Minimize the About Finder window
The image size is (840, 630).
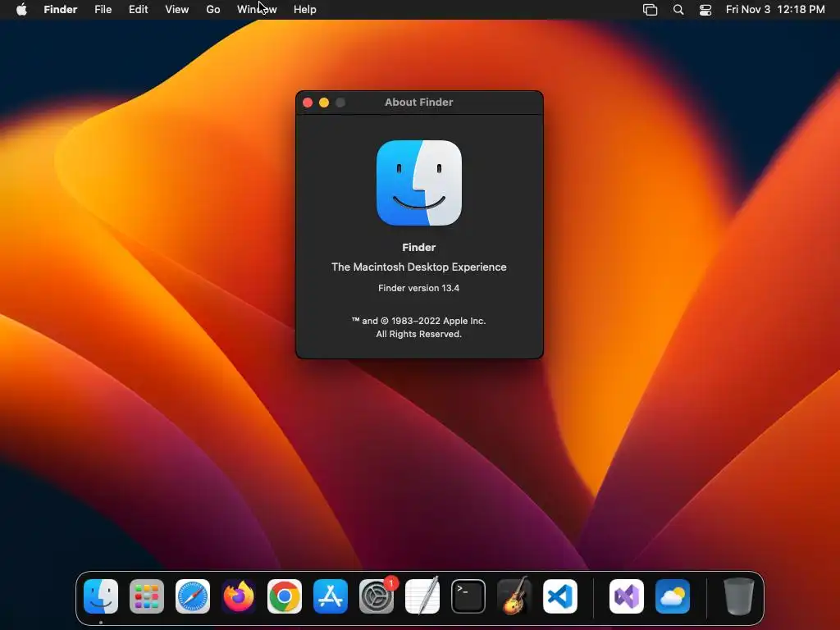click(324, 103)
